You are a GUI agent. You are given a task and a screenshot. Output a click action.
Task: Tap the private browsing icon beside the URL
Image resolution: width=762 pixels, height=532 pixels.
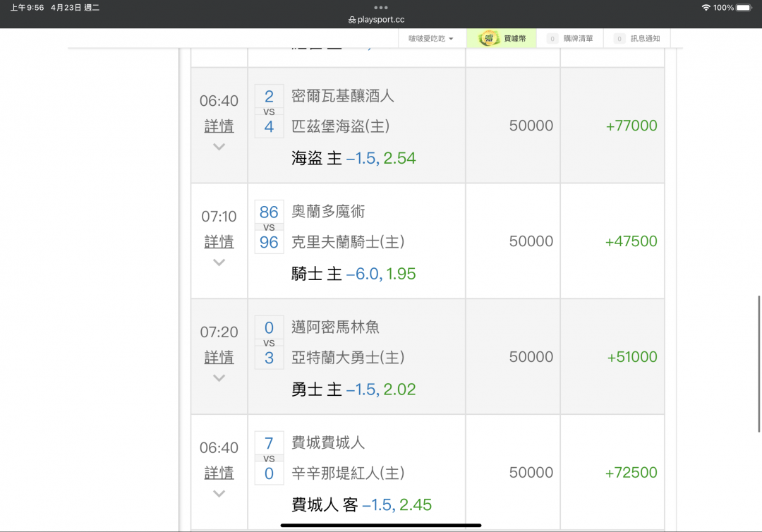[352, 20]
